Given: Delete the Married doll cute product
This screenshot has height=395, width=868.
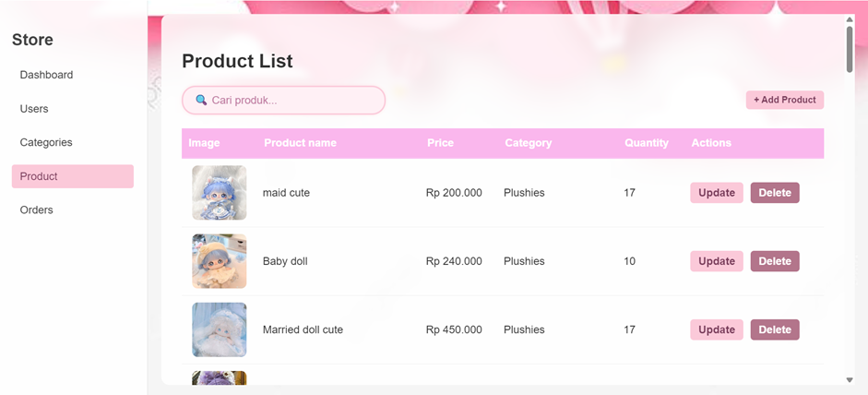Looking at the screenshot, I should (x=775, y=329).
